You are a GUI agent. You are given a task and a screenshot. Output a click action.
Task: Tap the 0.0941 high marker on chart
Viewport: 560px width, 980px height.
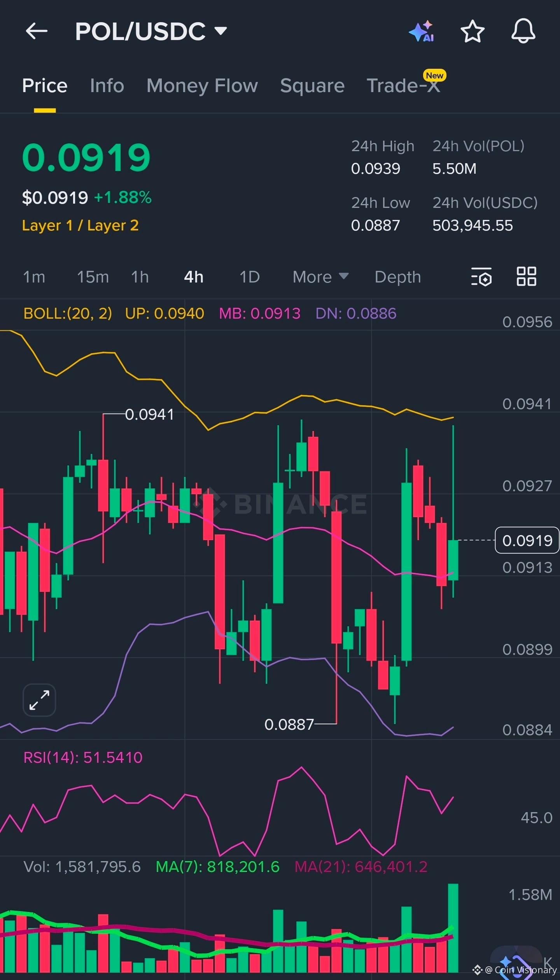149,414
